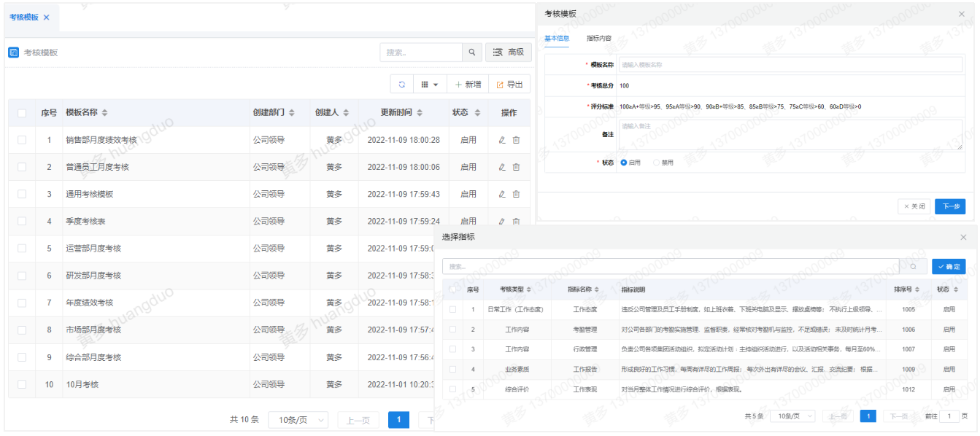This screenshot has width=980, height=436.
Task: Switch to the 指标内容 tab
Action: click(599, 38)
